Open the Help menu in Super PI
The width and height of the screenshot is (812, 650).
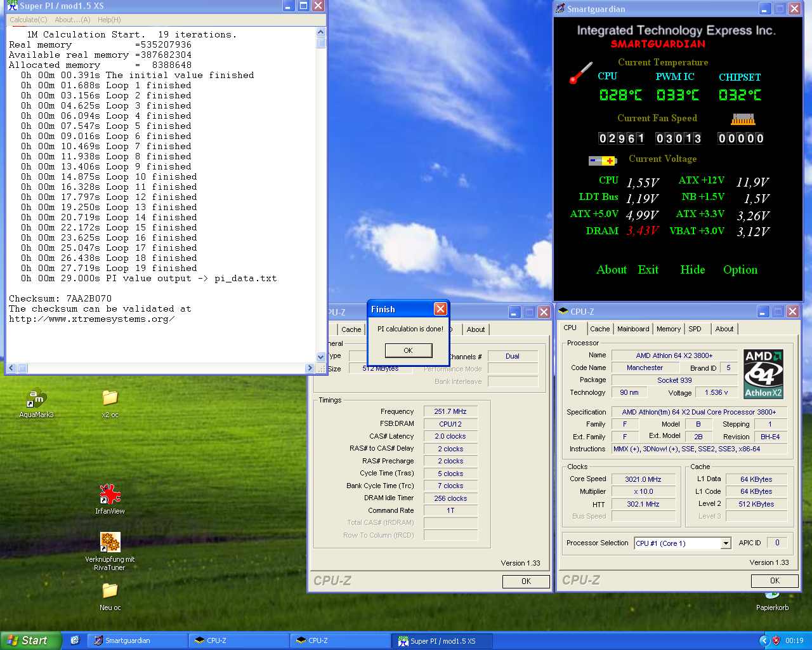coord(109,20)
